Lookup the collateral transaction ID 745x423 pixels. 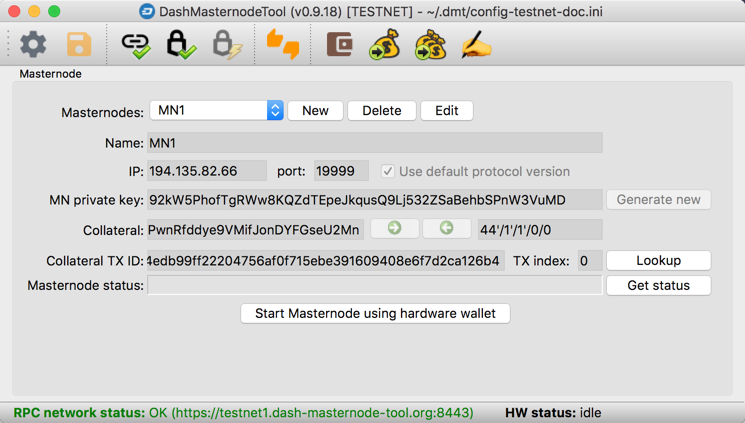tap(659, 260)
